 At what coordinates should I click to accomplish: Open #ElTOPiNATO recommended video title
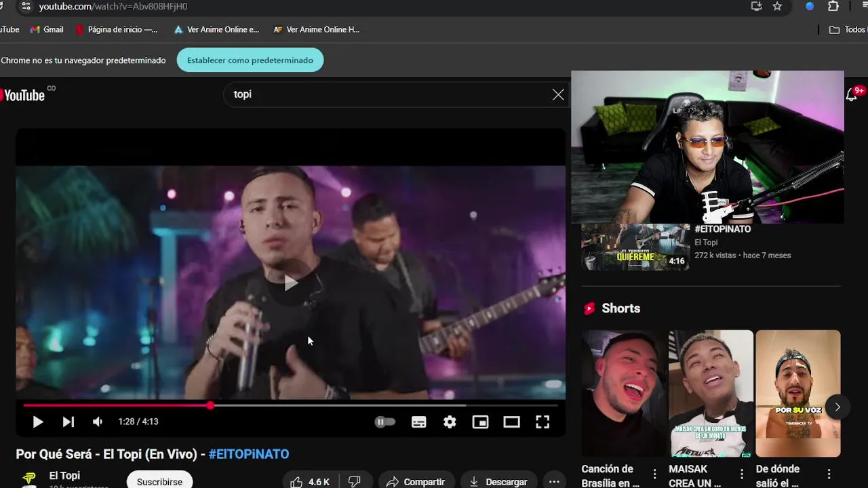pyautogui.click(x=722, y=229)
